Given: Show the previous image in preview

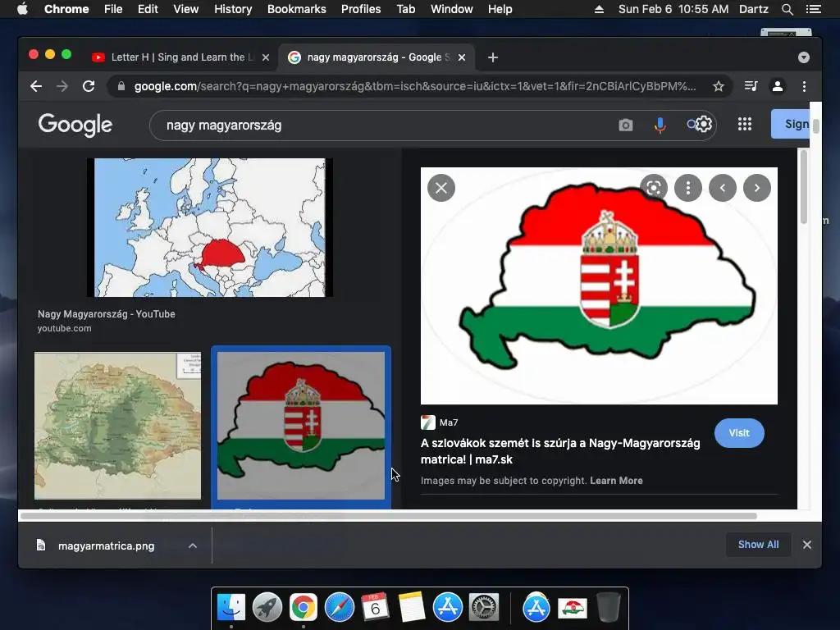Looking at the screenshot, I should (x=723, y=188).
